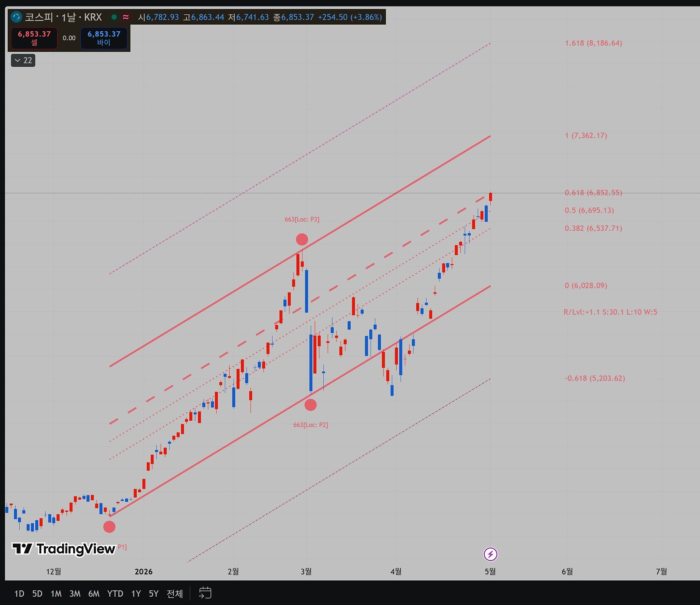700x605 pixels.
Task: Click the 663[Loc: P3] pivot label
Action: [x=302, y=219]
